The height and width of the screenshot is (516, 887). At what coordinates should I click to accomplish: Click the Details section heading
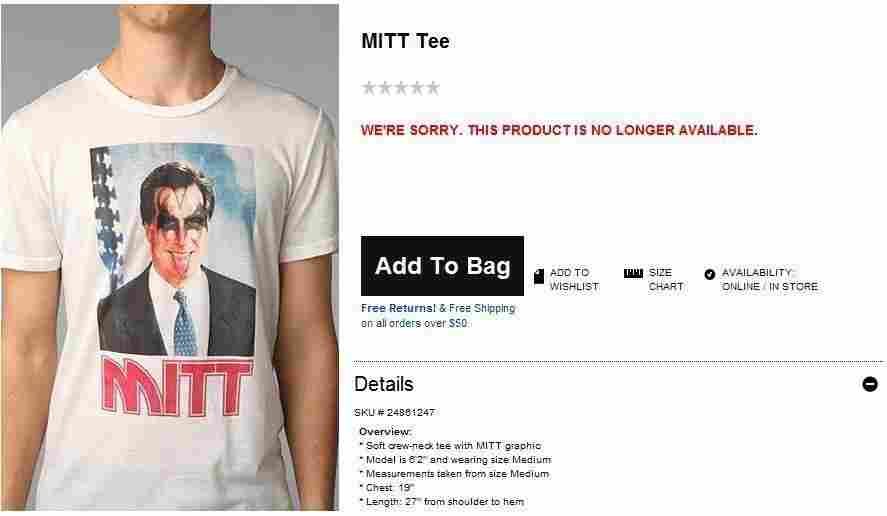pos(384,384)
